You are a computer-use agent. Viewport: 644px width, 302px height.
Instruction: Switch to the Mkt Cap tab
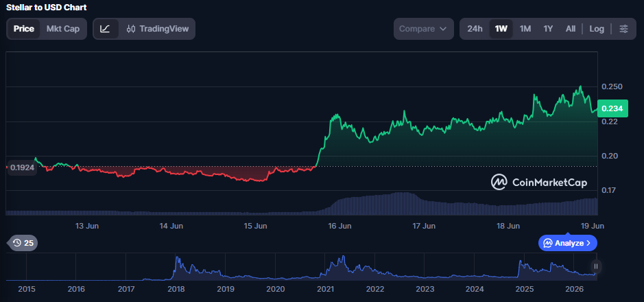coord(63,29)
